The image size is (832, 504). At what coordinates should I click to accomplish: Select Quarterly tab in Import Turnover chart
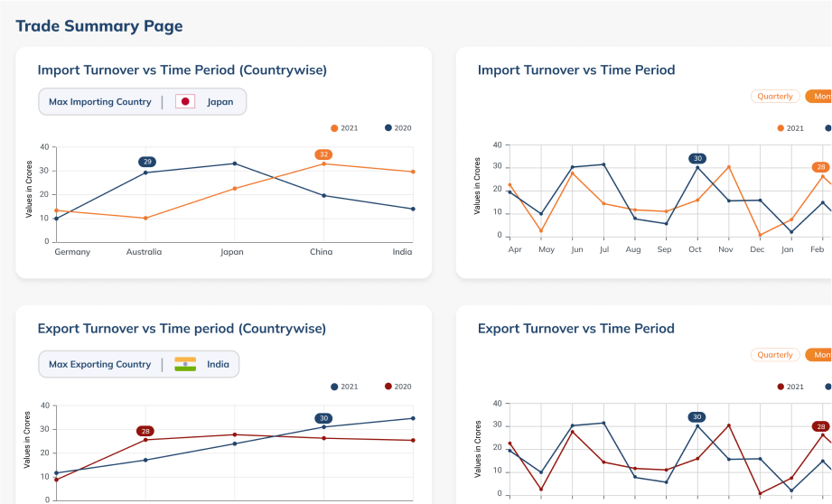coord(775,97)
